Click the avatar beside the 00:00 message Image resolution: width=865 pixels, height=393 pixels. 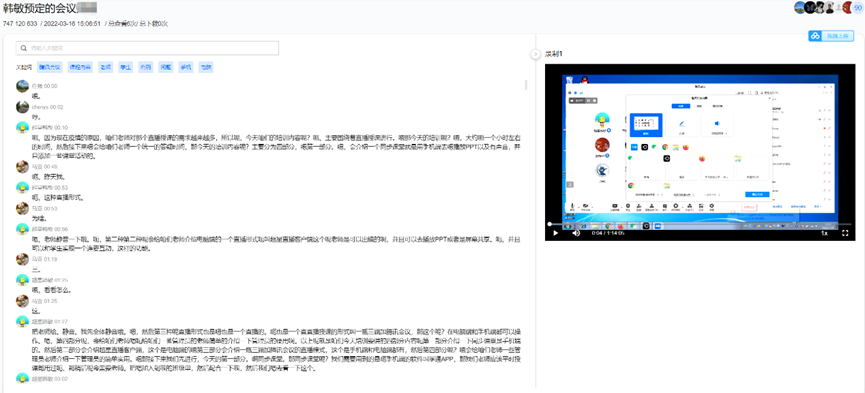click(23, 86)
